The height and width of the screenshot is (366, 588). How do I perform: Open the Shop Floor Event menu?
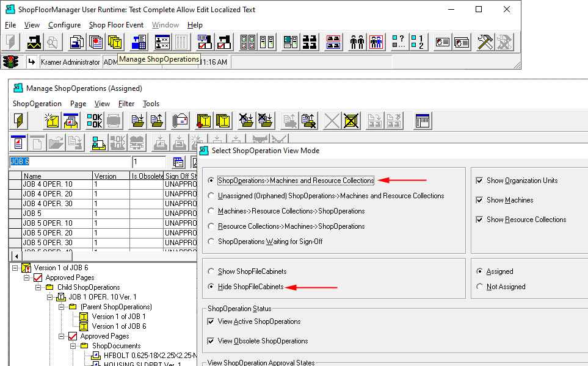[x=116, y=25]
